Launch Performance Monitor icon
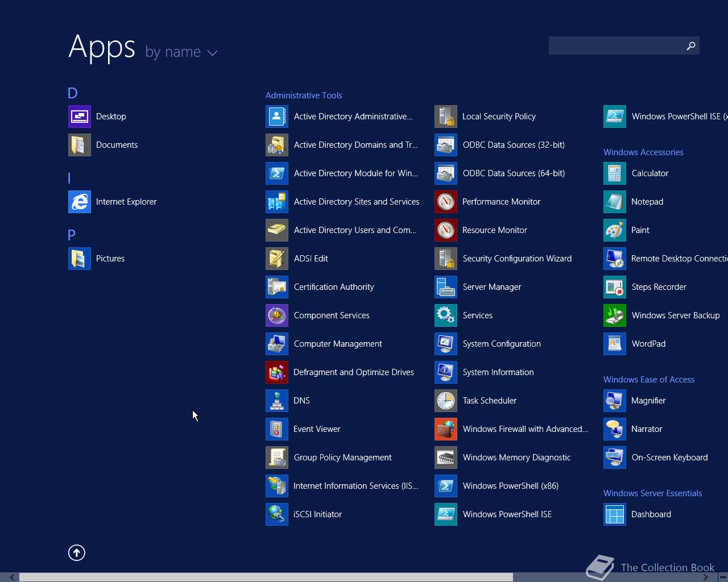This screenshot has width=728, height=582. pyautogui.click(x=446, y=202)
